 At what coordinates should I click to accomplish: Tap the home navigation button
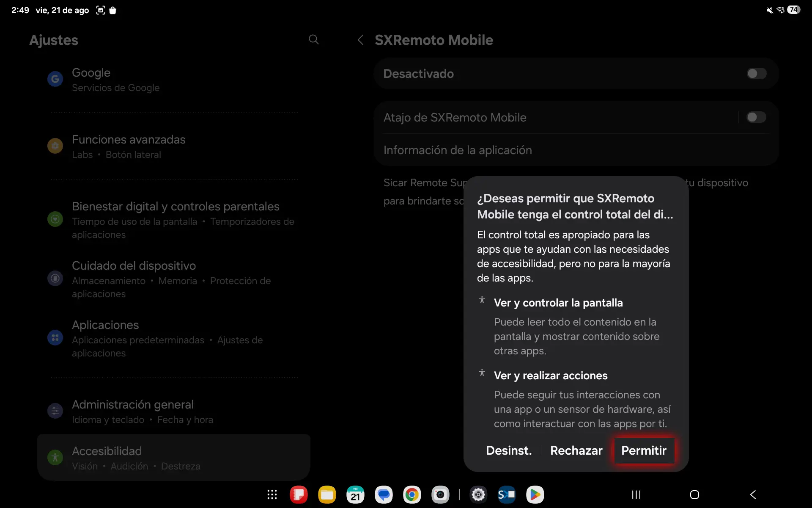pyautogui.click(x=694, y=494)
